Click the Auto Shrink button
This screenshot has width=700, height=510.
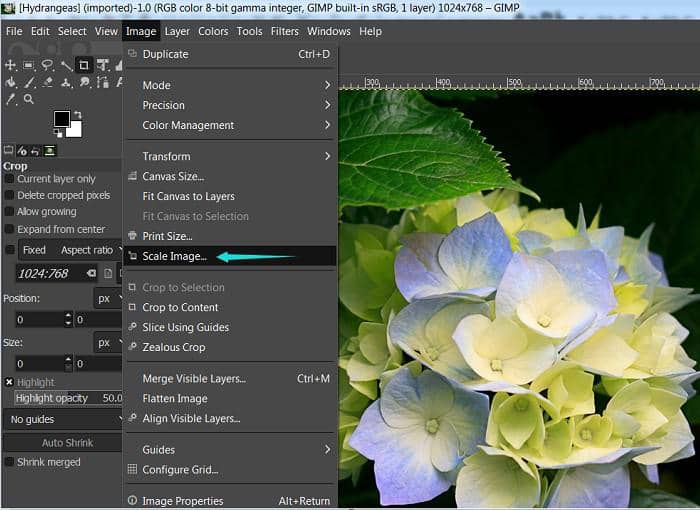[62, 443]
